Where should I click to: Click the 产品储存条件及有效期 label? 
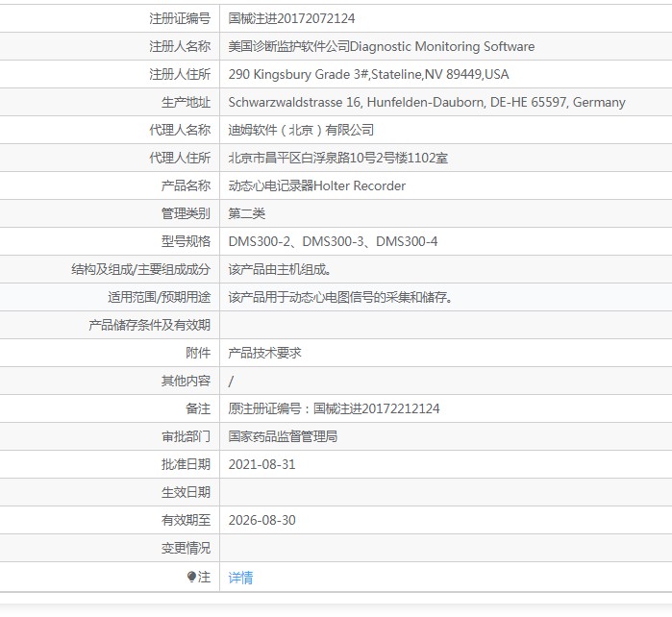coord(150,325)
